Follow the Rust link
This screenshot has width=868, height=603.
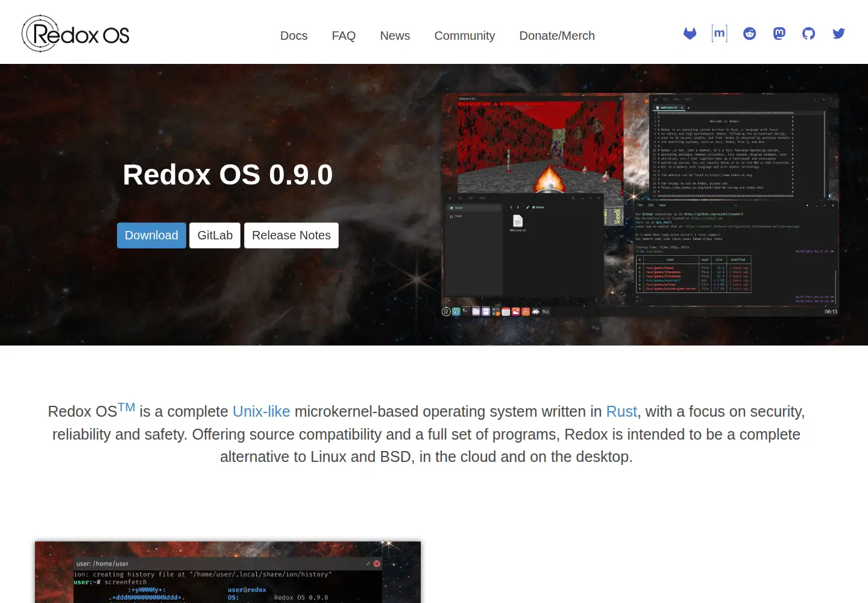point(621,411)
